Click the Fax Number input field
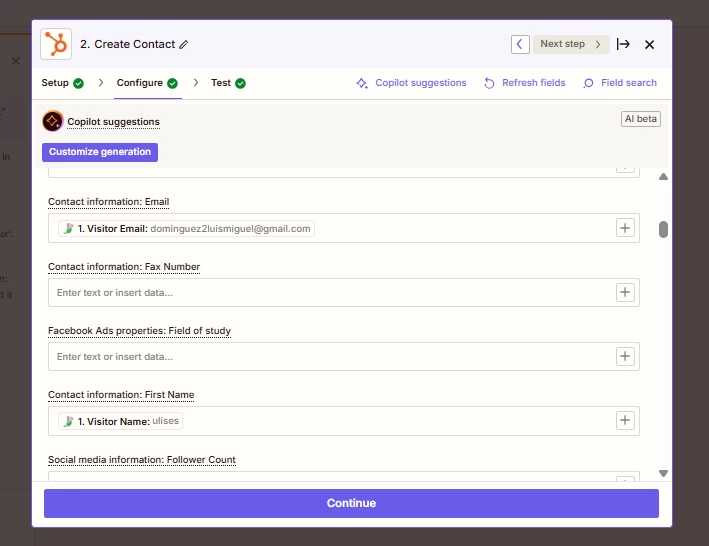The height and width of the screenshot is (546, 709). (344, 292)
